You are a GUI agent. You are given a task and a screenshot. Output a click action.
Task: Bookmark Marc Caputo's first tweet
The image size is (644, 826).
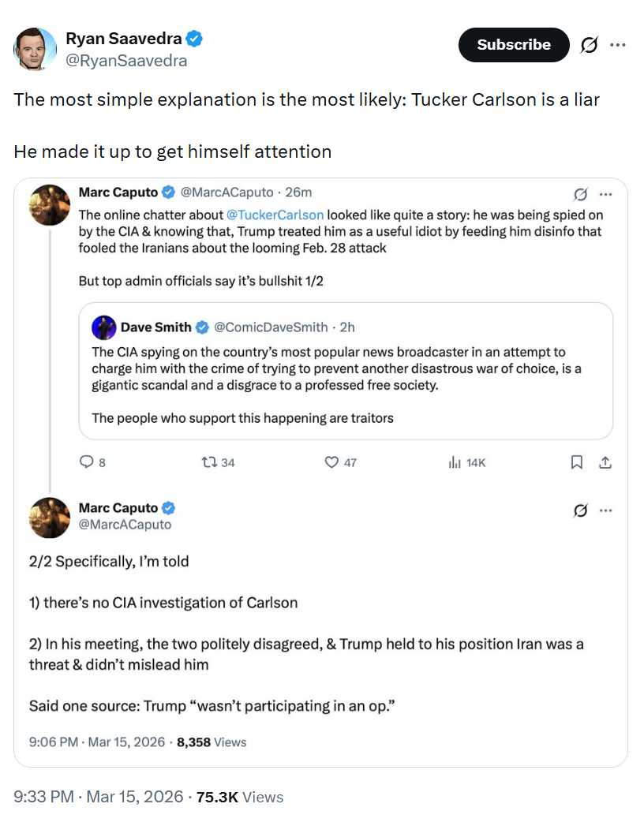coord(577,462)
